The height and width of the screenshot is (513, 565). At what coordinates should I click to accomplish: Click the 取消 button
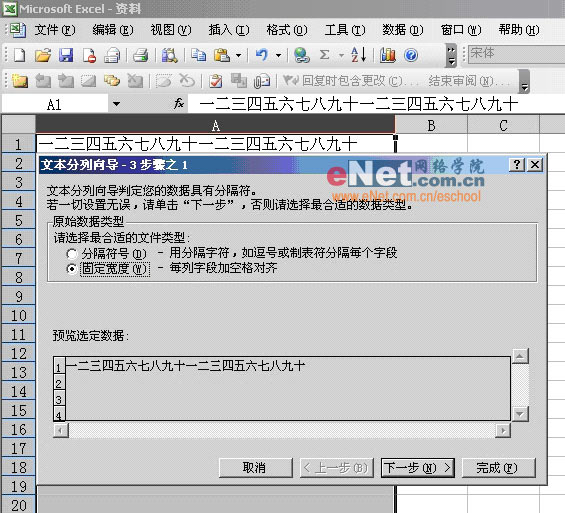click(255, 468)
